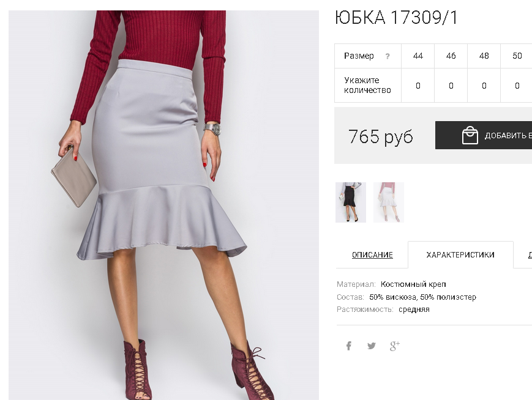Open the grey skirt thumbnail
This screenshot has width=532, height=400.
click(x=389, y=202)
